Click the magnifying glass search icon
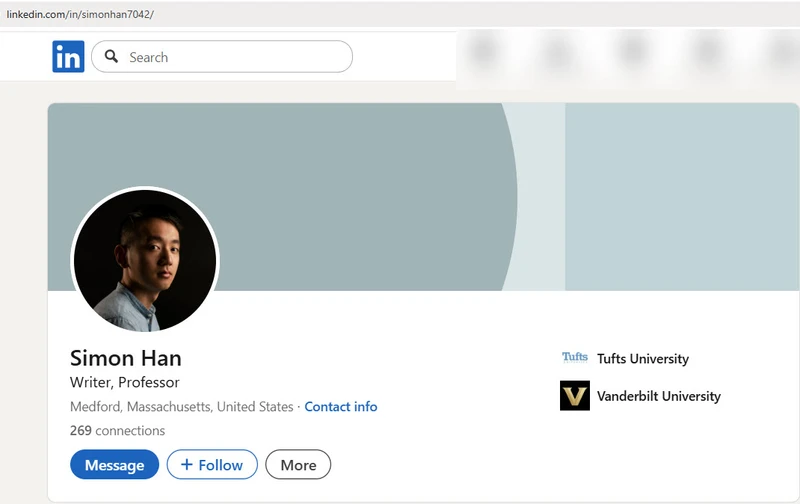Viewport: 800px width, 504px height. click(111, 56)
